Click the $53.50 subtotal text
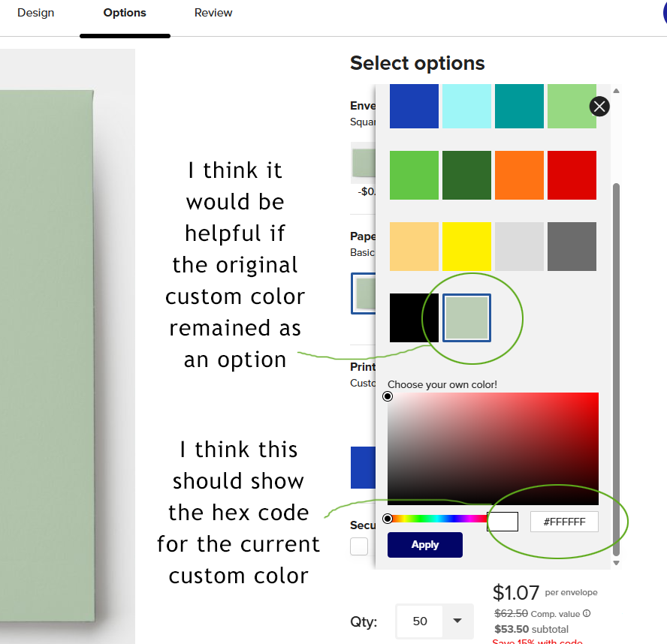This screenshot has width=667, height=644. point(531,629)
